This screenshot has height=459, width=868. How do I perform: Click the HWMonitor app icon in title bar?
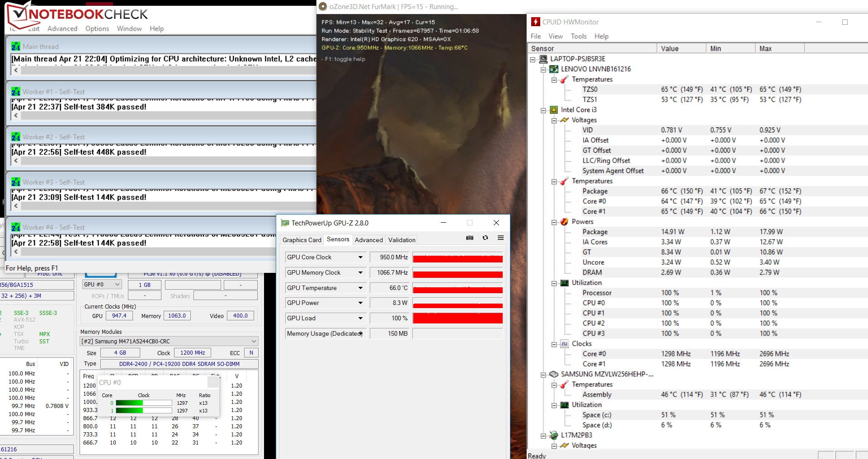[x=536, y=22]
